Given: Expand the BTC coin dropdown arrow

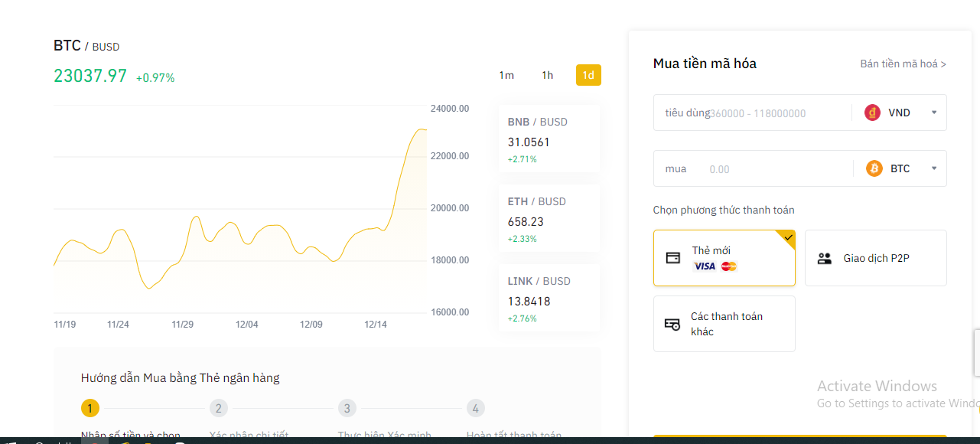Looking at the screenshot, I should coord(933,168).
